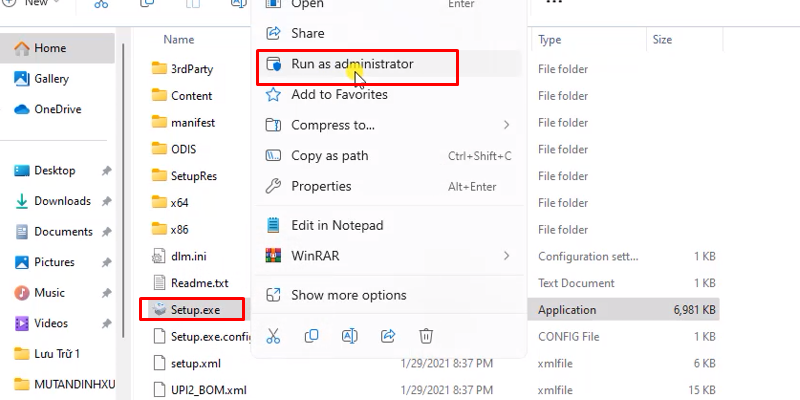Open Properties from context menu
This screenshot has height=400, width=800.
[x=321, y=186]
